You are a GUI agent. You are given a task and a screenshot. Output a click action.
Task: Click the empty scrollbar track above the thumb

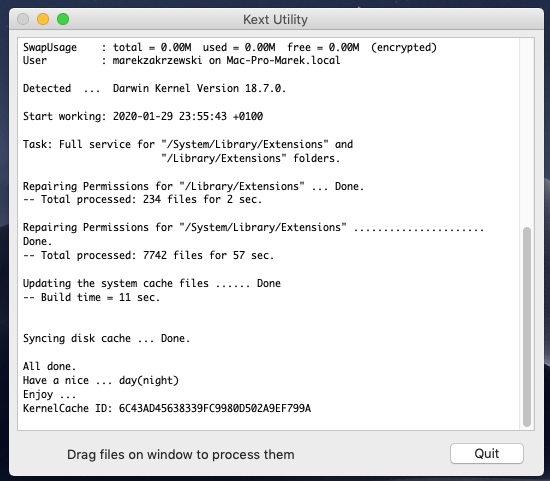point(526,133)
